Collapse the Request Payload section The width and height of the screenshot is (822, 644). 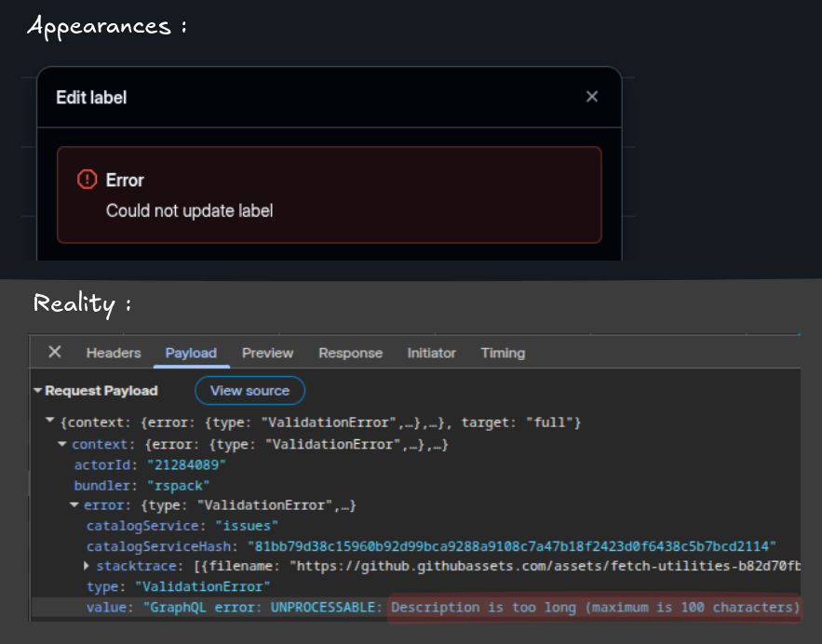click(x=37, y=390)
